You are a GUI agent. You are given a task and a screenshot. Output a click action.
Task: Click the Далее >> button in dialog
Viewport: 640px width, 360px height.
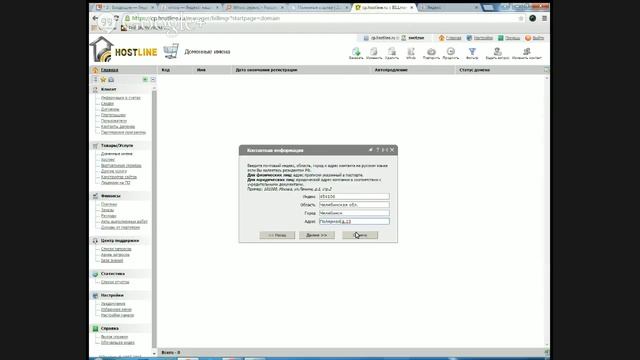coord(317,235)
